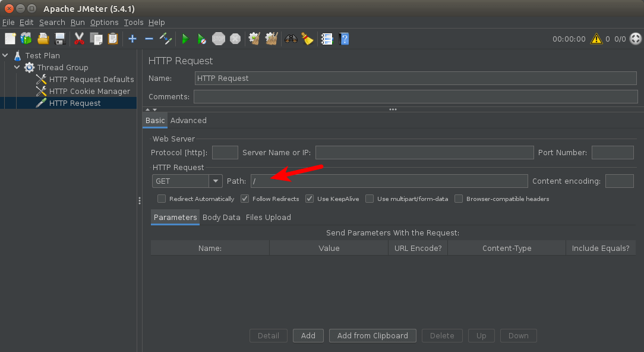
Task: Open the Options menu
Action: (104, 22)
